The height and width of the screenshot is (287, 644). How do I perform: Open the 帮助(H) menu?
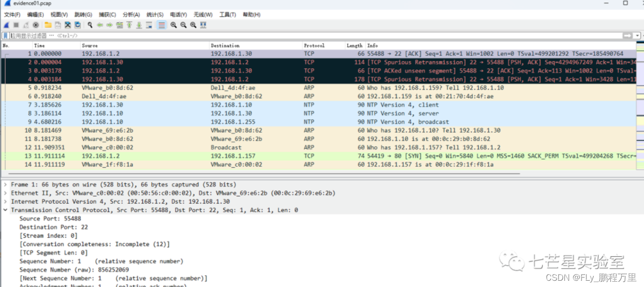pos(252,15)
